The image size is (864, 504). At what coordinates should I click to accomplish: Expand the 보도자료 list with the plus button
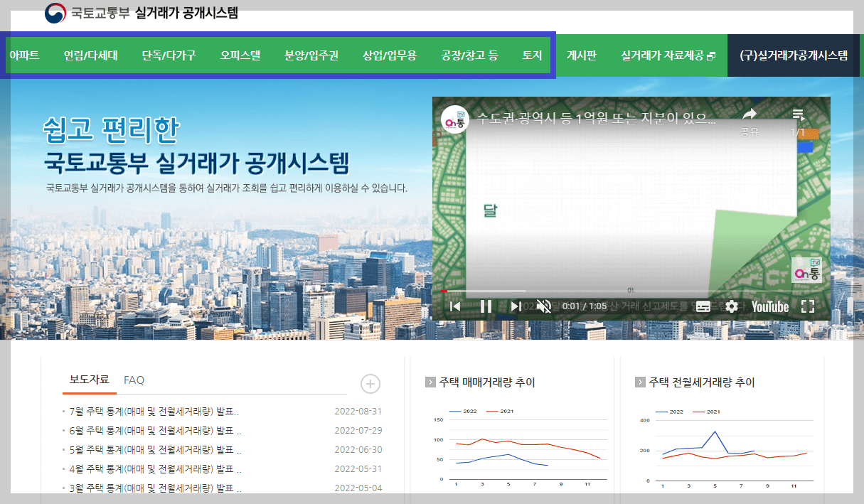tap(370, 384)
